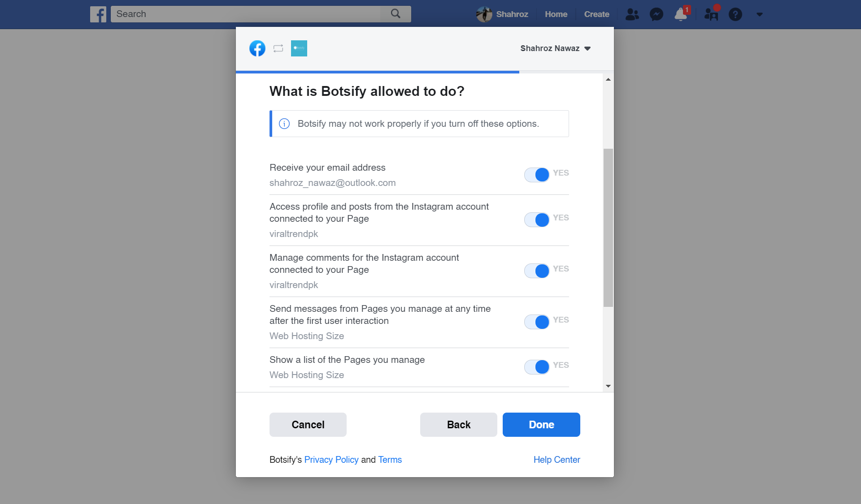Click the Cancel button
861x504 pixels.
(x=308, y=425)
